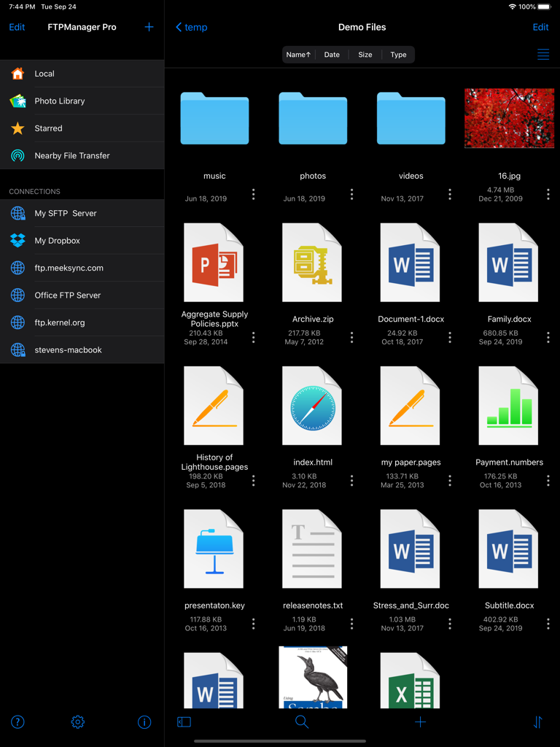Go back to temp folder
This screenshot has height=747, width=560.
[x=192, y=27]
